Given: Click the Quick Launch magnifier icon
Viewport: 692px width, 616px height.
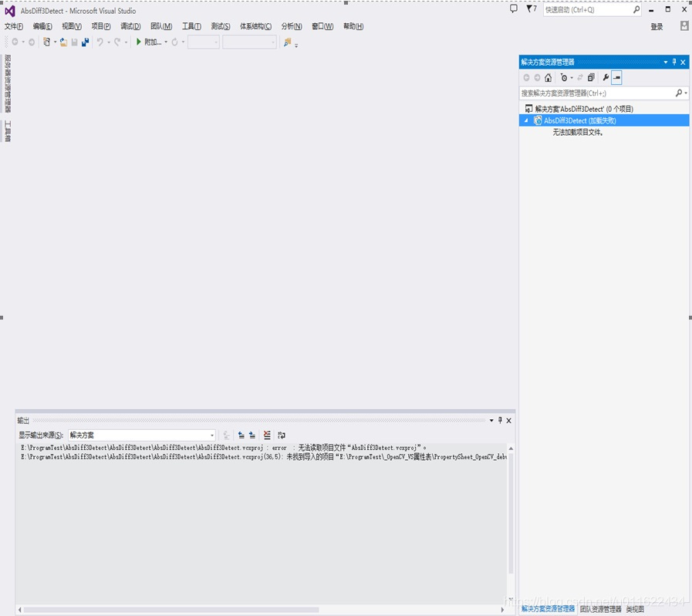Looking at the screenshot, I should click(x=636, y=9).
